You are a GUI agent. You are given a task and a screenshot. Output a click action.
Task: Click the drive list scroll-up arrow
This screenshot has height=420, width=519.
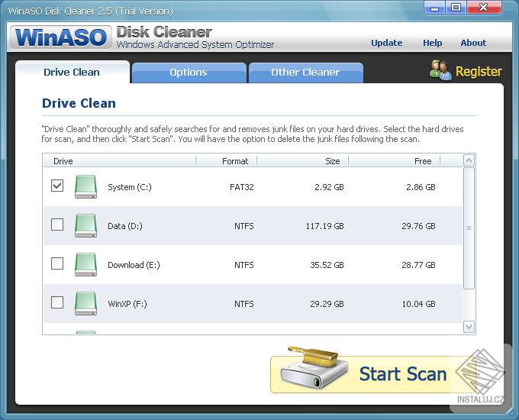coord(469,161)
